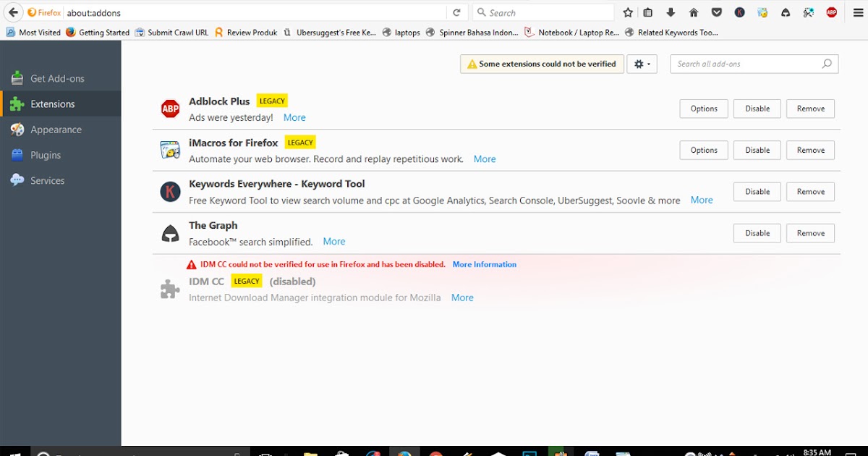This screenshot has height=456, width=868.
Task: Disable Keywords Everywhere extension
Action: point(757,192)
